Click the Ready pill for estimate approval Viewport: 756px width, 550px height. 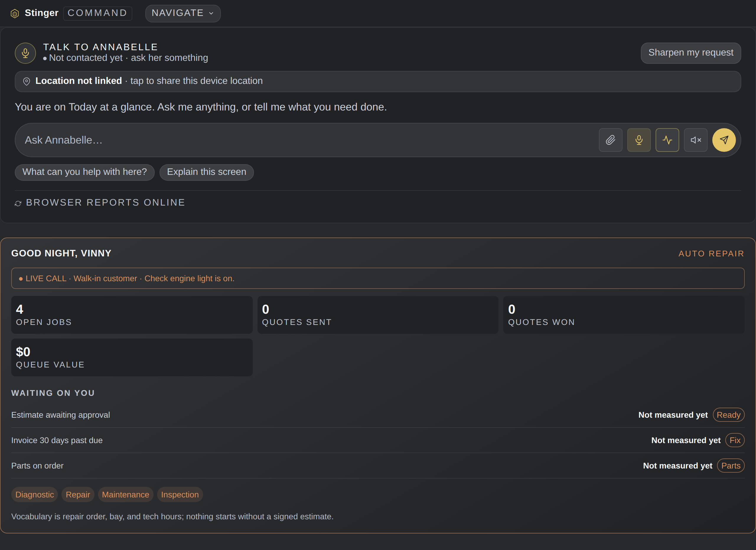[728, 415]
